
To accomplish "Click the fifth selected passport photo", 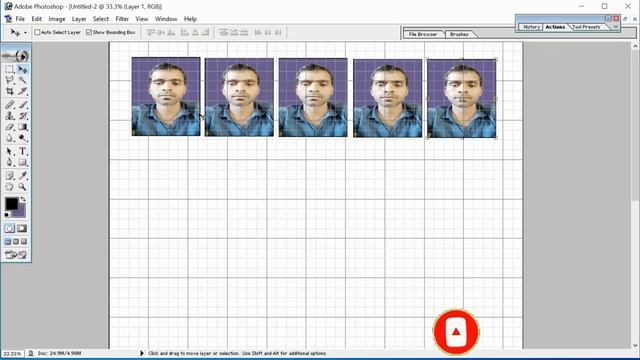I will (x=462, y=98).
